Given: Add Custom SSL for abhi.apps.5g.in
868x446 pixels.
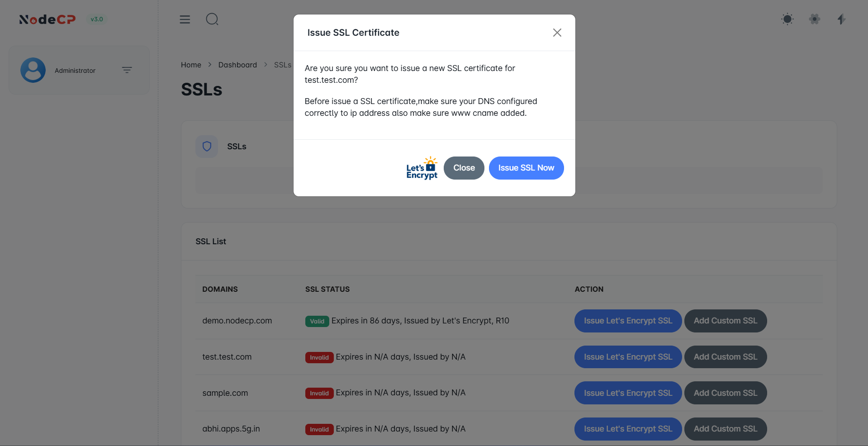Looking at the screenshot, I should tap(725, 429).
